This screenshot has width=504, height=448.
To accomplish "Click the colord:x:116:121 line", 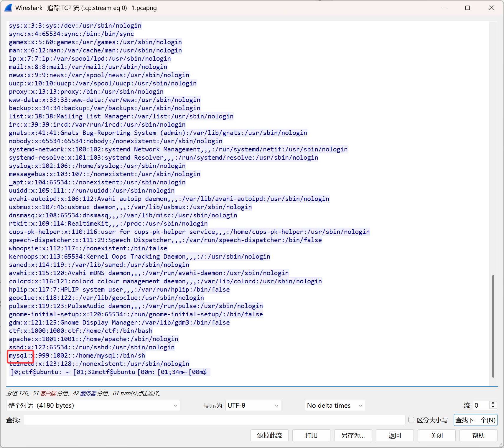I will 165,281.
